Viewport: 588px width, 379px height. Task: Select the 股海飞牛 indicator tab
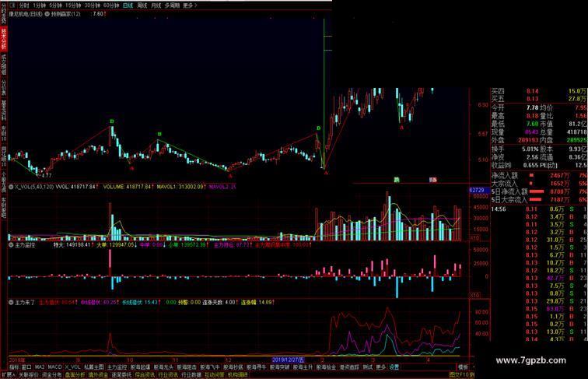210,367
